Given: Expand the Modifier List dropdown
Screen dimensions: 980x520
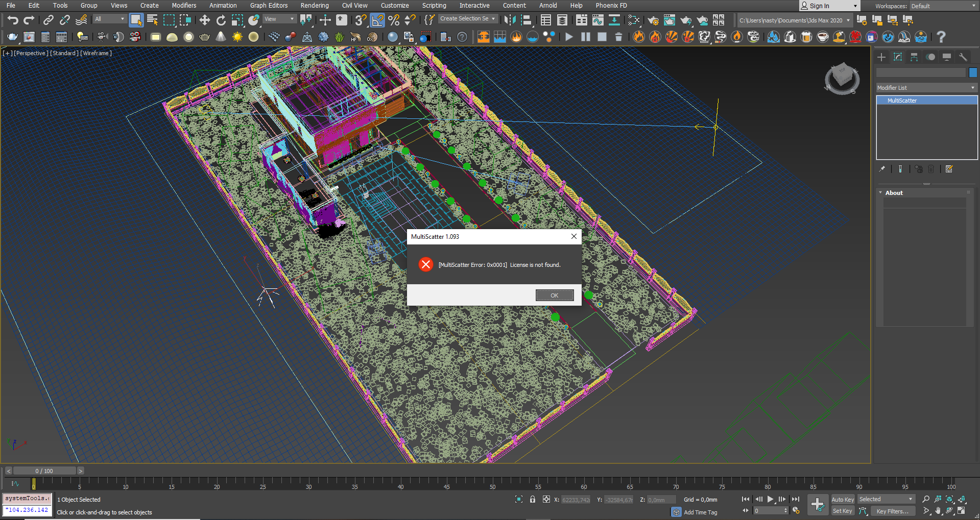Looking at the screenshot, I should point(926,88).
